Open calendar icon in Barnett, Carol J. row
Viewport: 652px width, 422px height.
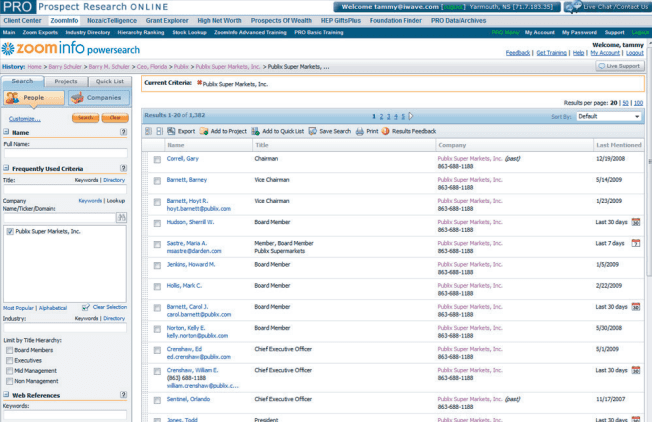click(x=636, y=307)
